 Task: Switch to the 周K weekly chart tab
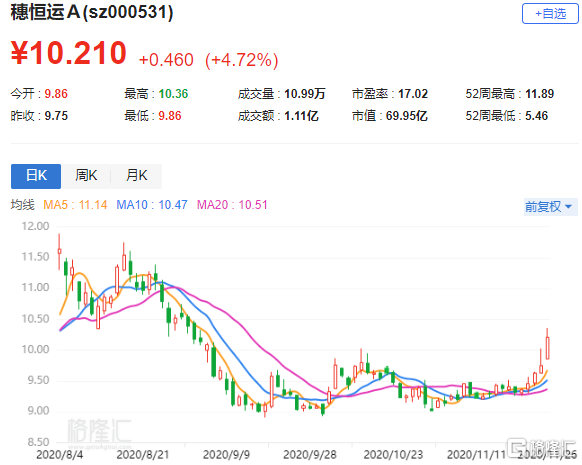[x=86, y=176]
